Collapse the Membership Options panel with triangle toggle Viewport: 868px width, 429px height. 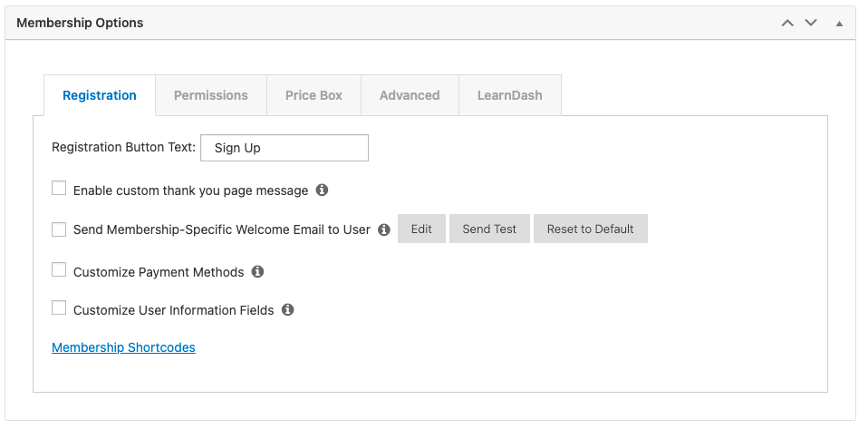coord(839,23)
